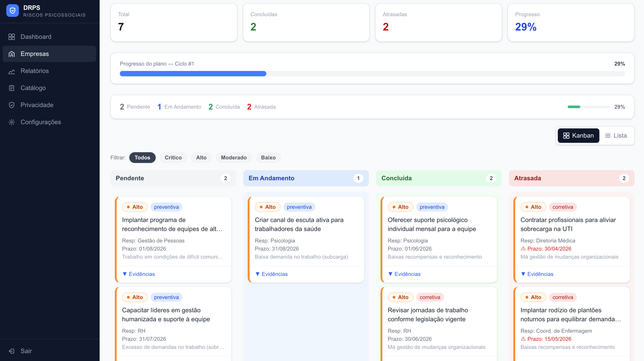The height and width of the screenshot is (361, 644).
Task: Click the Pendente column count badge
Action: [x=226, y=178]
